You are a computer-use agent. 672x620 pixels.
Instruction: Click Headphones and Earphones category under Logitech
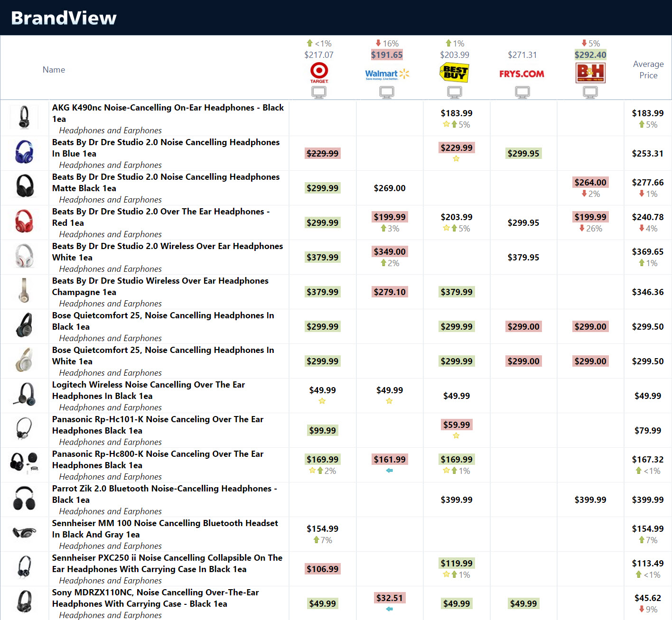110,407
